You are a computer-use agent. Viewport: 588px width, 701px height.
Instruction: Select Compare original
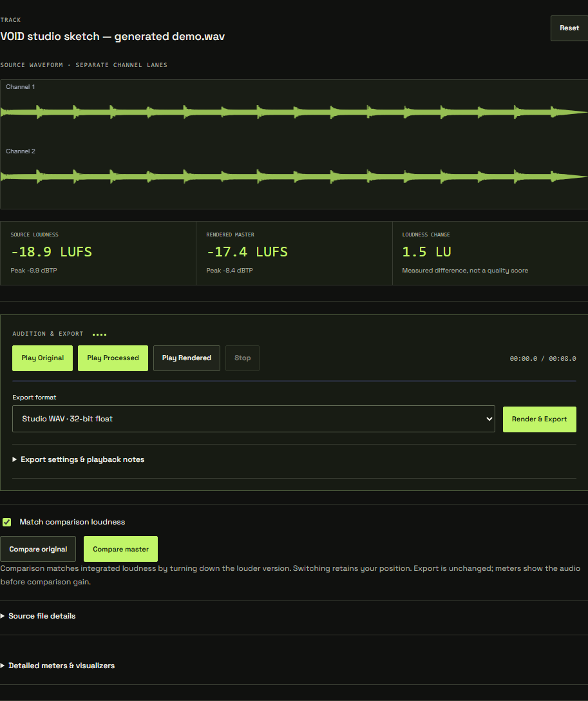(x=38, y=549)
